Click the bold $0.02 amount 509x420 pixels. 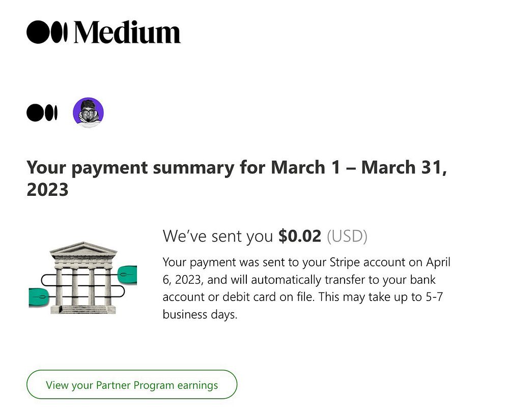click(300, 236)
